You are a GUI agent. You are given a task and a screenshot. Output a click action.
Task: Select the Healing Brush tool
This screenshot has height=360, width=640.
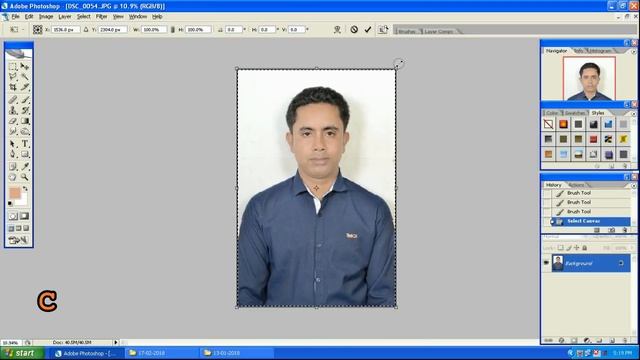13,100
